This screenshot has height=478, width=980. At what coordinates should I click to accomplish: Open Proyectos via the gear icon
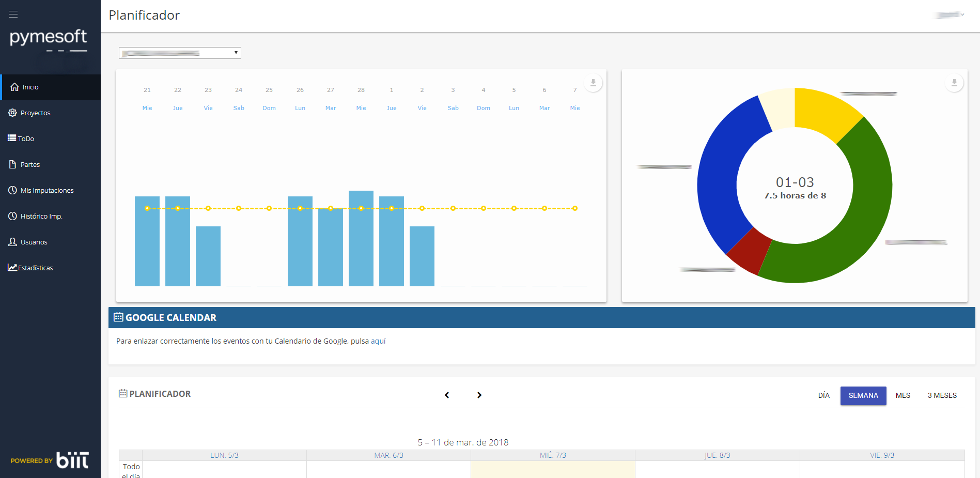pyautogui.click(x=12, y=113)
